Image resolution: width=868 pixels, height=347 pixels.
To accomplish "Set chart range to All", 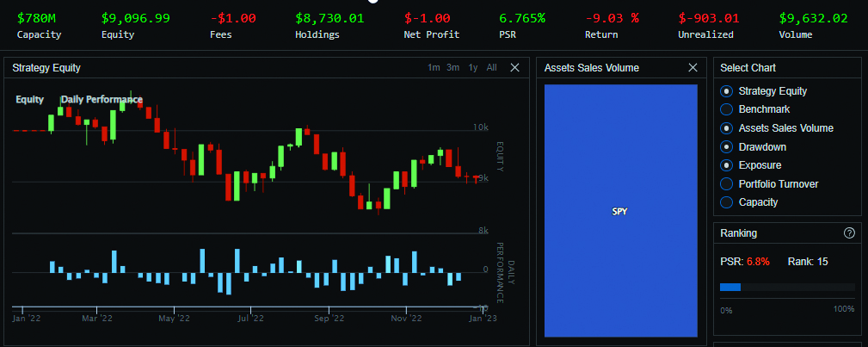I will (491, 68).
